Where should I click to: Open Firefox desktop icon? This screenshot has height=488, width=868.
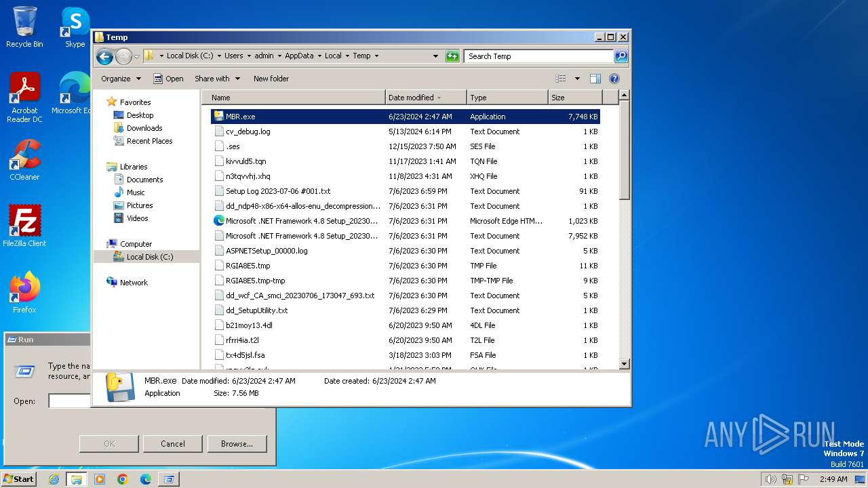[x=24, y=293]
